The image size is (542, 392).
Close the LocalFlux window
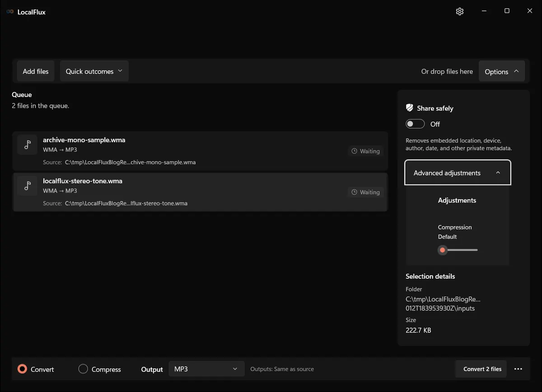530,11
